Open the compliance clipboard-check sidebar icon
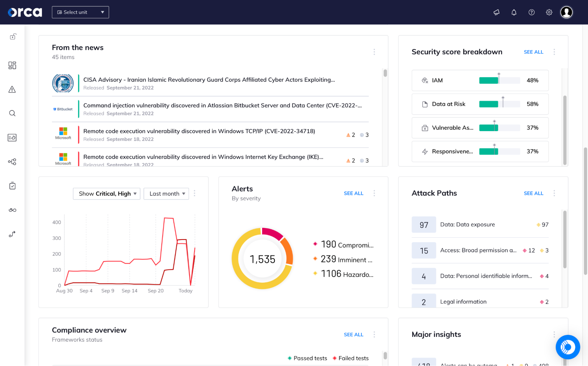Viewport: 588px width, 366px height. pyautogui.click(x=12, y=185)
